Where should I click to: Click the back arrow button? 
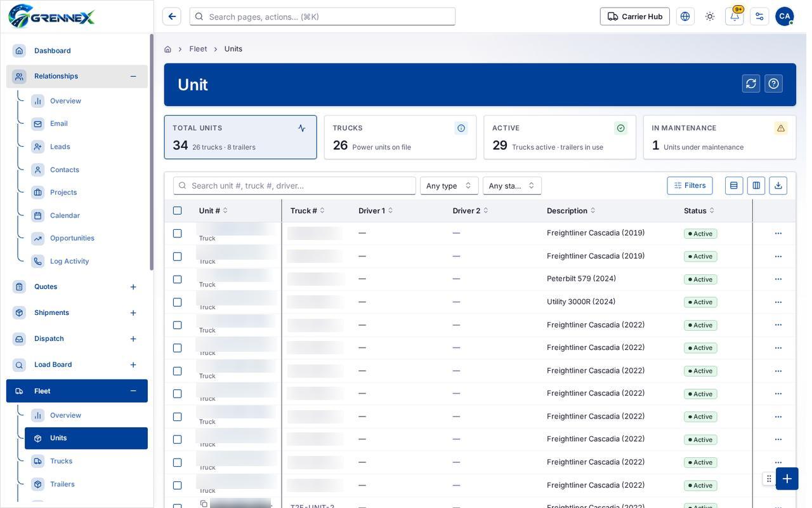pyautogui.click(x=172, y=17)
